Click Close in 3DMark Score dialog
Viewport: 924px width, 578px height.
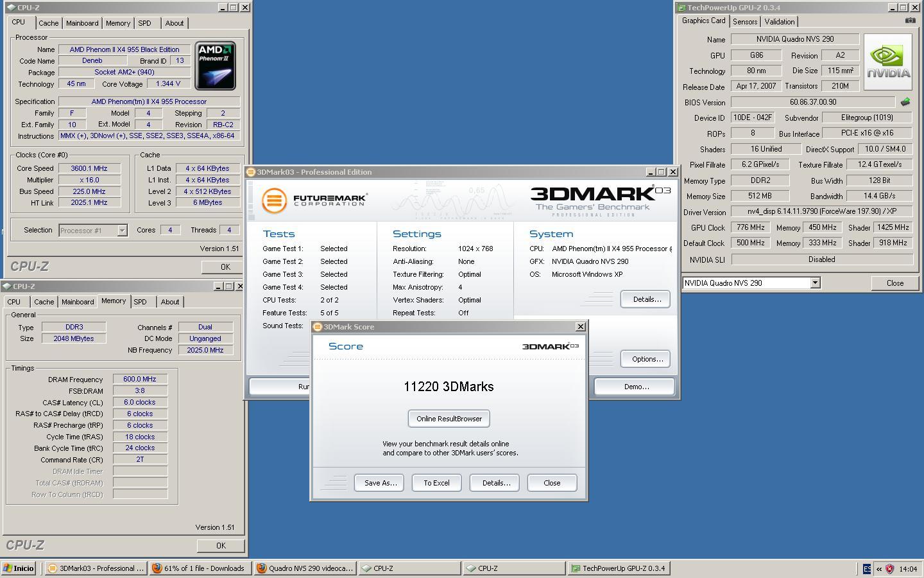pyautogui.click(x=552, y=483)
